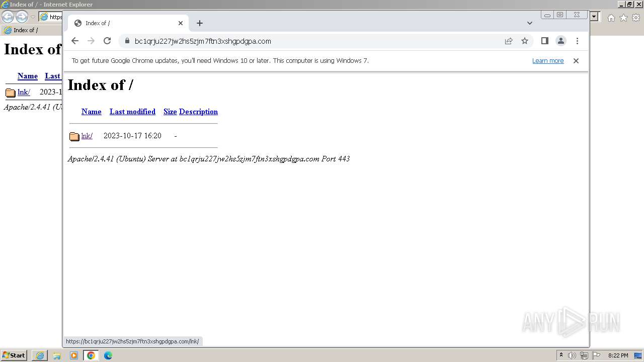Open Internet Explorer from taskbar
Screen dimensions: 644x362
(x=40, y=355)
